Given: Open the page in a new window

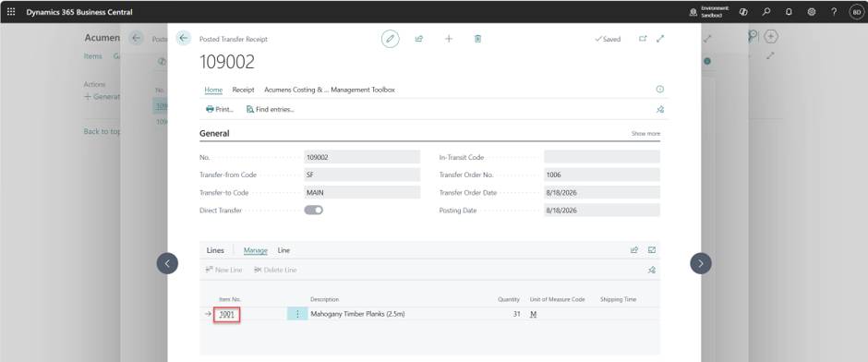Looking at the screenshot, I should coord(643,39).
